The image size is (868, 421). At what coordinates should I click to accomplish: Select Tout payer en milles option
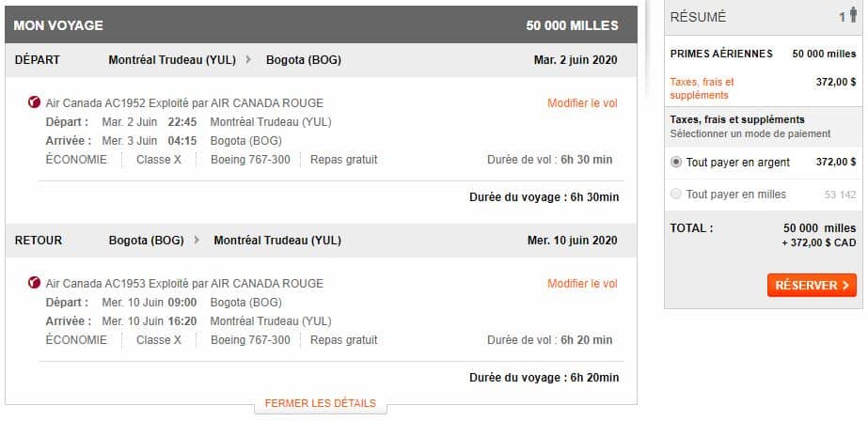tap(676, 195)
